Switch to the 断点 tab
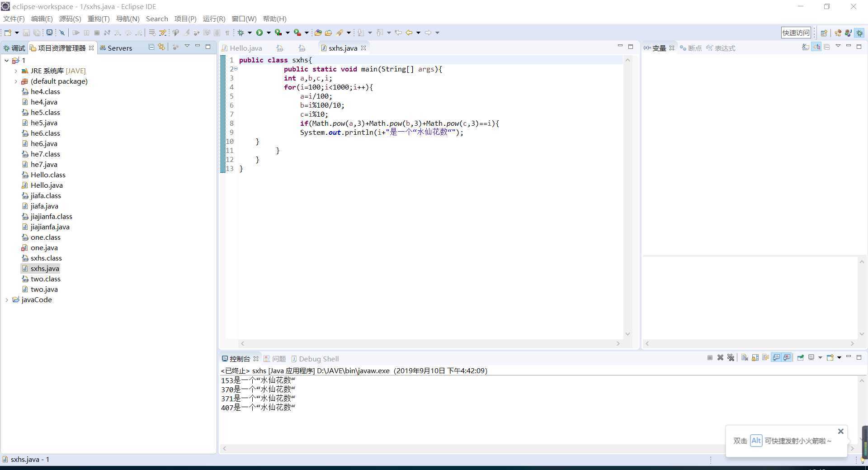The height and width of the screenshot is (470, 868). (x=691, y=48)
